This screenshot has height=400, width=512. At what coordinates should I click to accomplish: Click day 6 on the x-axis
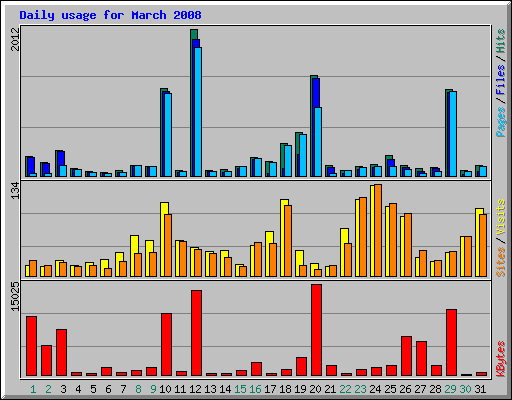[x=108, y=389]
